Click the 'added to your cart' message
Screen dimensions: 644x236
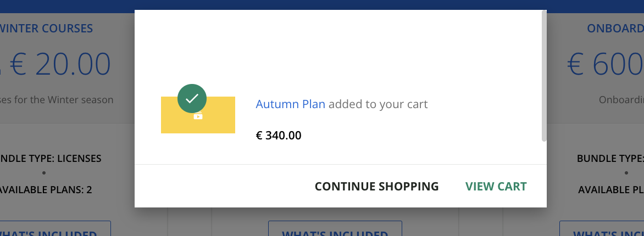(378, 104)
